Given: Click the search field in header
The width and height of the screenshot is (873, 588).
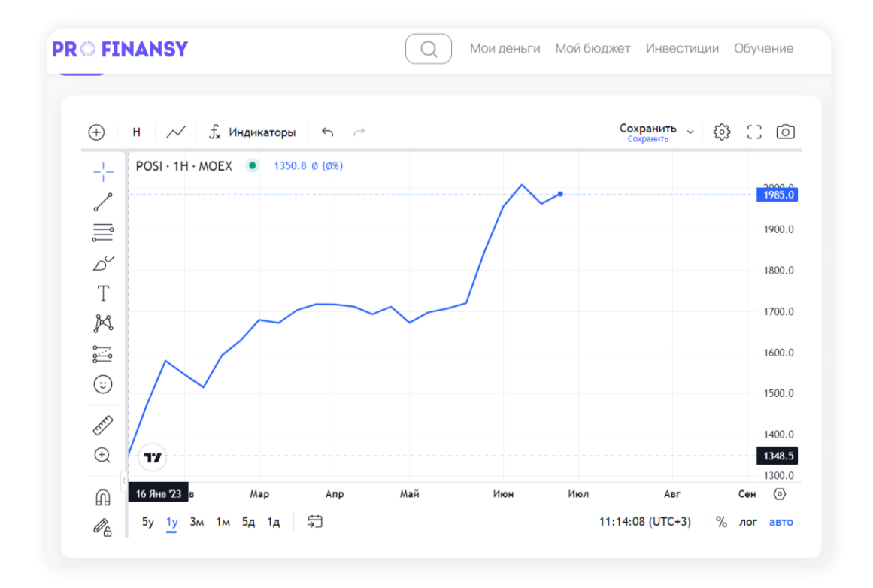Looking at the screenshot, I should (x=429, y=49).
